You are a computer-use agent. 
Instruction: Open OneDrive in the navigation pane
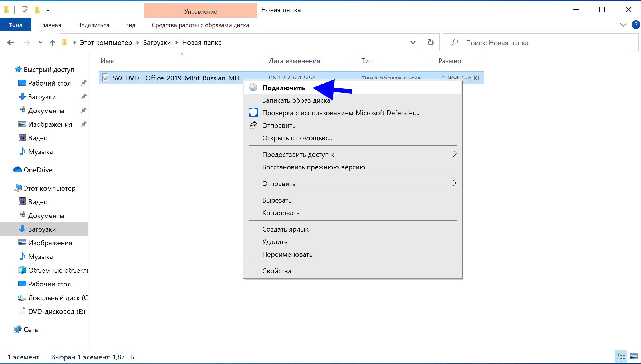coord(38,170)
